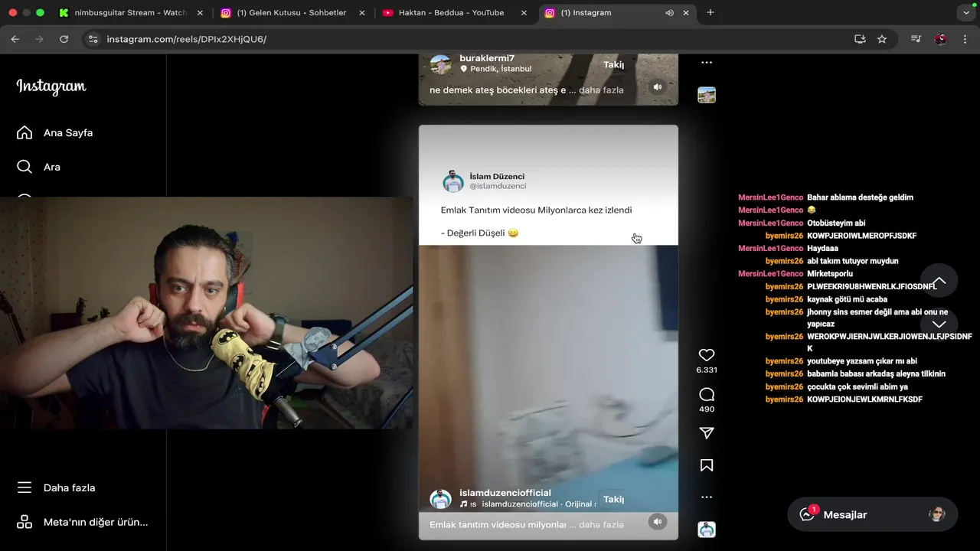Open the Instagram logo home link
Image resolution: width=980 pixels, height=551 pixels.
pos(51,86)
